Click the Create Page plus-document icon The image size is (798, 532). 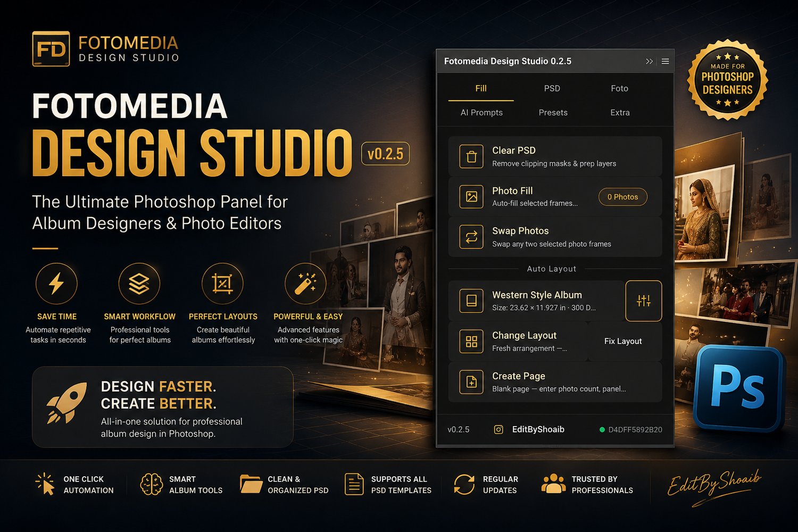[471, 381]
